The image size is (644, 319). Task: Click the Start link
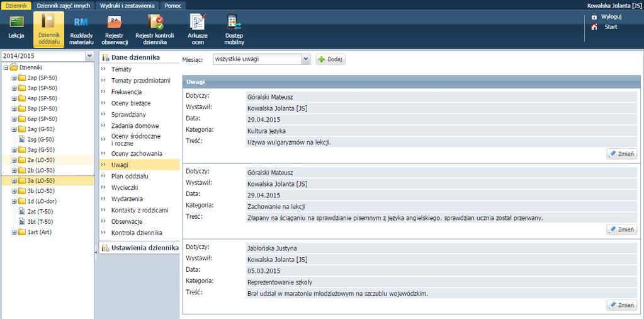click(x=611, y=26)
